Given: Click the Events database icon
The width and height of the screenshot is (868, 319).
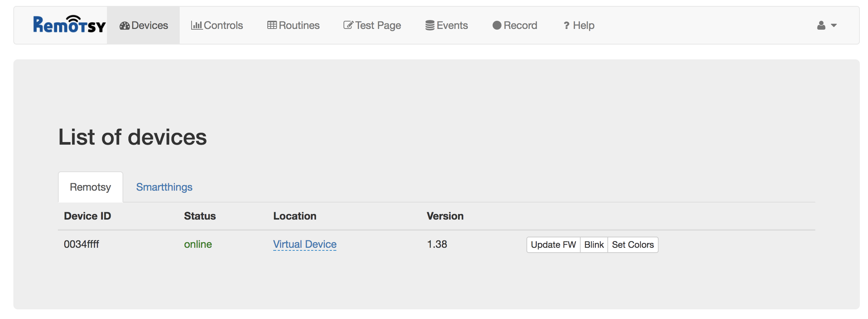Looking at the screenshot, I should pos(430,25).
